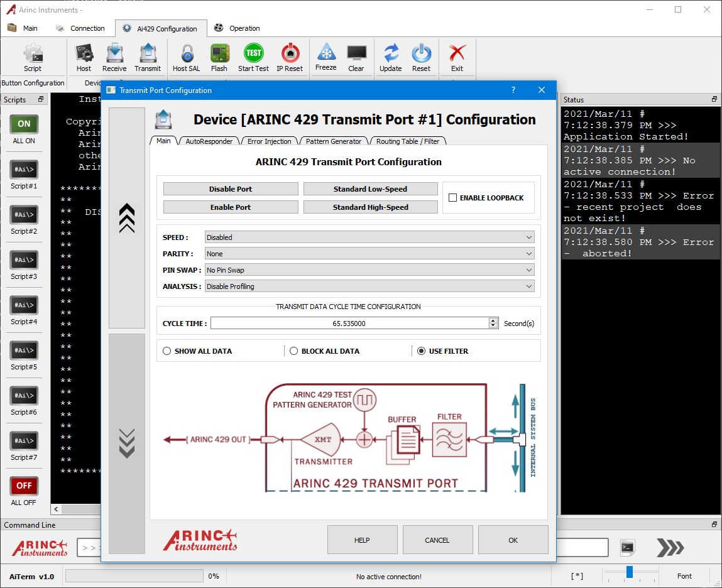The height and width of the screenshot is (588, 722).
Task: Open the Pattern Generator tab
Action: 333,141
